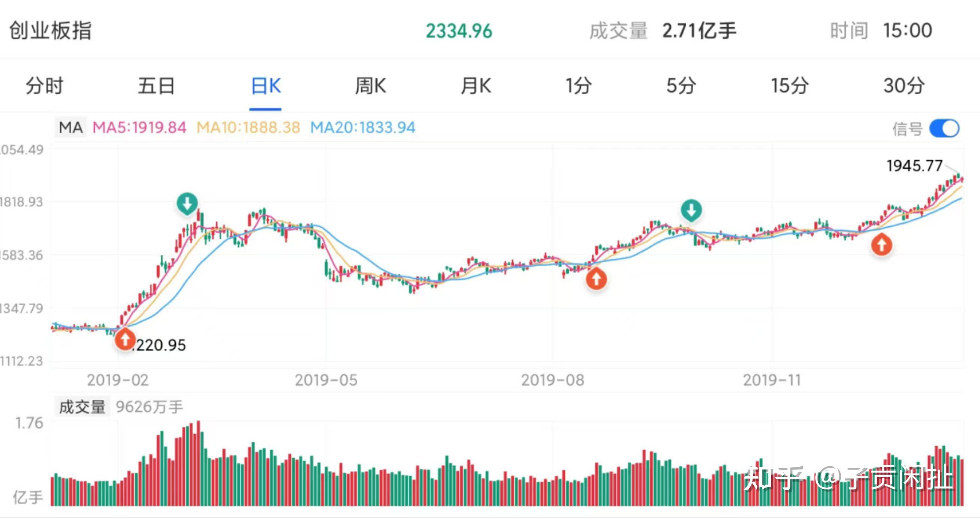Switch to the 15分 tab
This screenshot has height=518, width=980.
click(x=790, y=86)
